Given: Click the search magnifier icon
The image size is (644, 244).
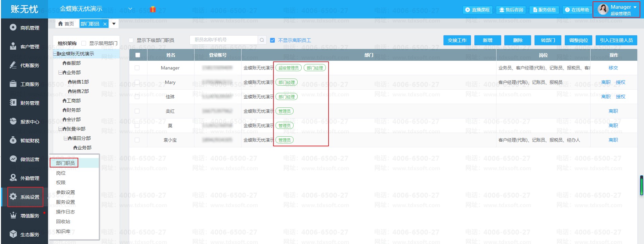Looking at the screenshot, I should (x=262, y=40).
